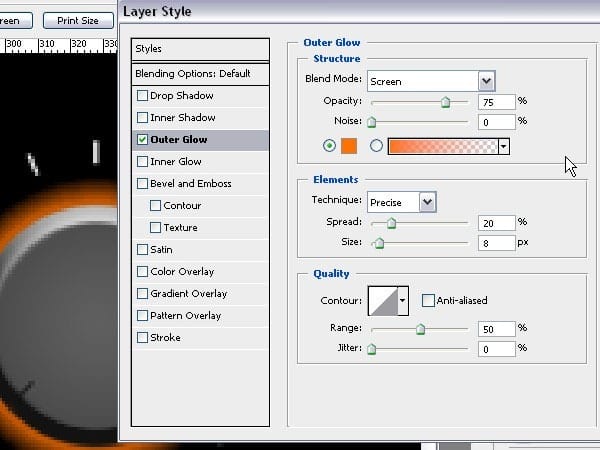Tick the Texture sub-option checkbox
600x450 pixels.
click(155, 228)
